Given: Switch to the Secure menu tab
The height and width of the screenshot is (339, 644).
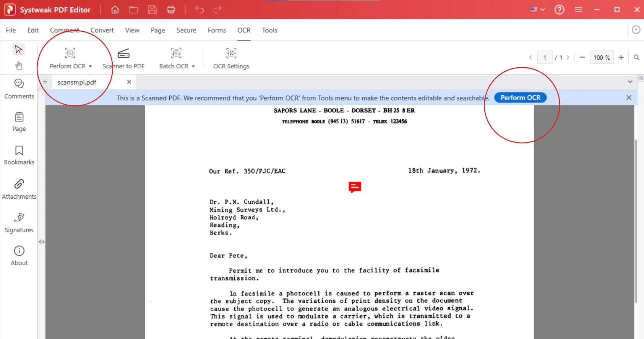Looking at the screenshot, I should 186,30.
